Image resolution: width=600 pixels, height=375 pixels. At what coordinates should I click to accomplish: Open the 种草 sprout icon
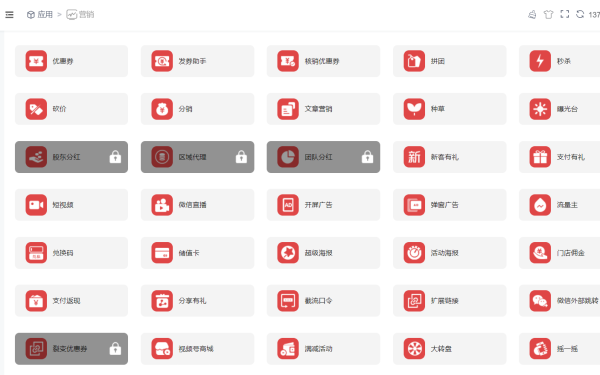coord(414,109)
